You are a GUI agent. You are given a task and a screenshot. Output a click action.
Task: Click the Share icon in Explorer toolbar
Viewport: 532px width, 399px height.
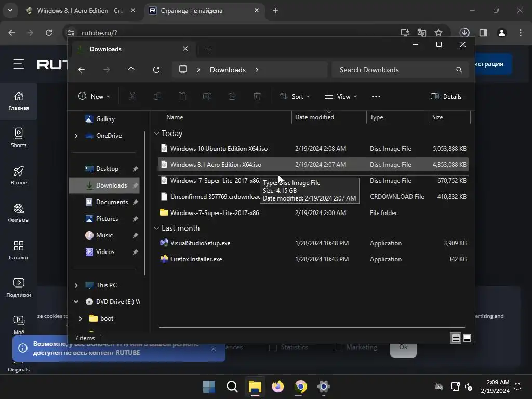coord(232,96)
